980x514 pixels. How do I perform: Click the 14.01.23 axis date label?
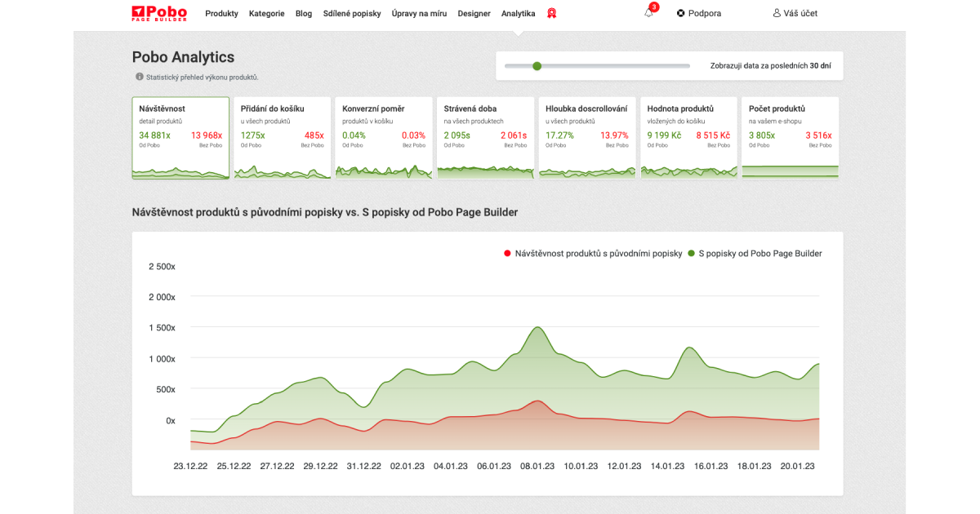666,466
